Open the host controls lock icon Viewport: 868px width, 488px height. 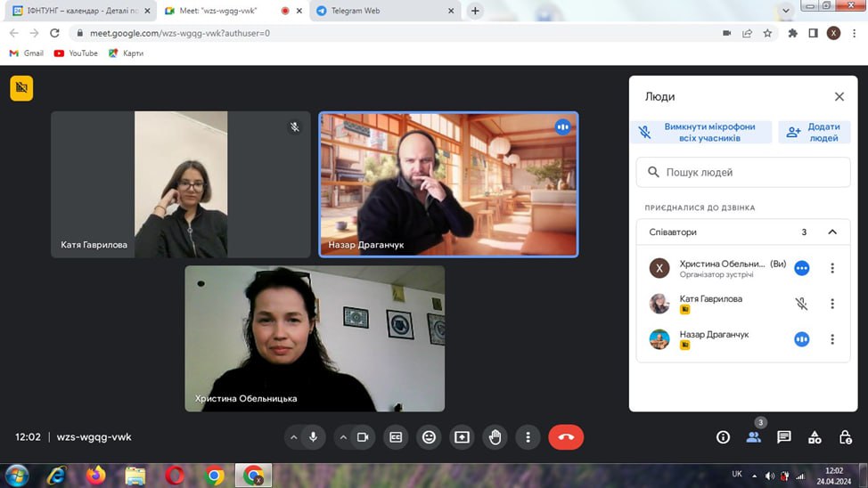pyautogui.click(x=845, y=437)
